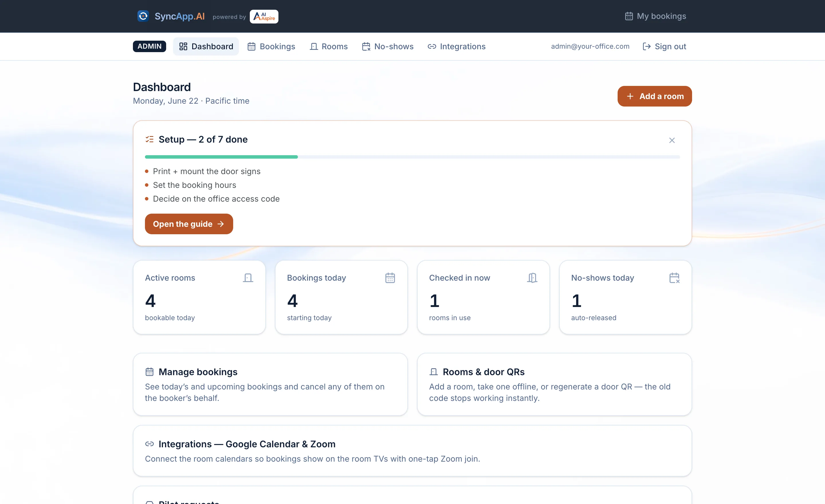Click the Dashboard page heading
This screenshot has width=825, height=504.
(162, 87)
